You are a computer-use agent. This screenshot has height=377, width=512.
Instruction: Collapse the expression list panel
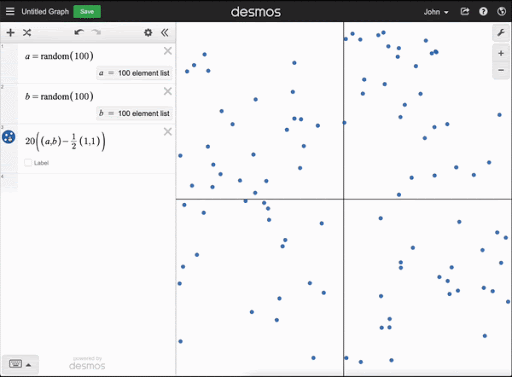pyautogui.click(x=165, y=33)
